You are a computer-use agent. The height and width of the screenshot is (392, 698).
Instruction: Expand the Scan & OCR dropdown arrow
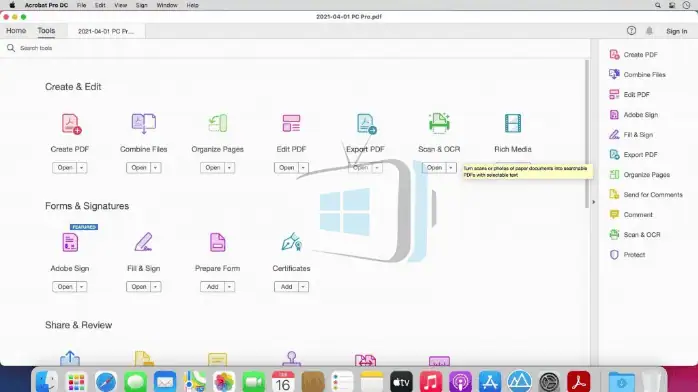451,168
